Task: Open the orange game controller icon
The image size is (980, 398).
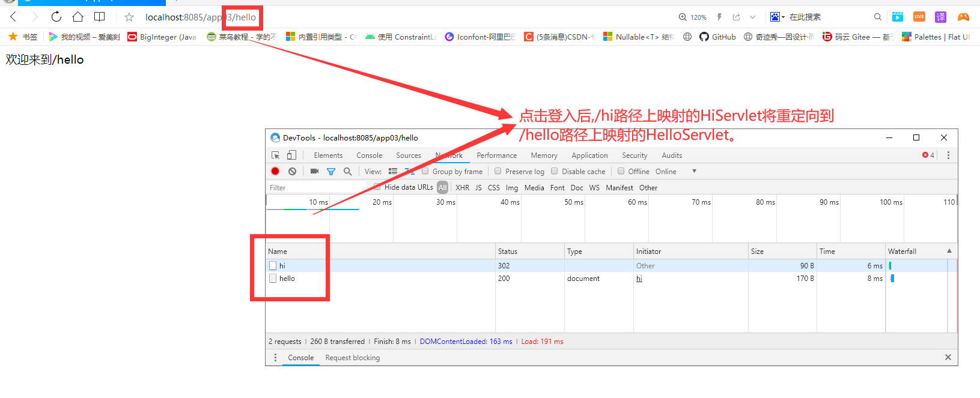Action: pos(963,17)
